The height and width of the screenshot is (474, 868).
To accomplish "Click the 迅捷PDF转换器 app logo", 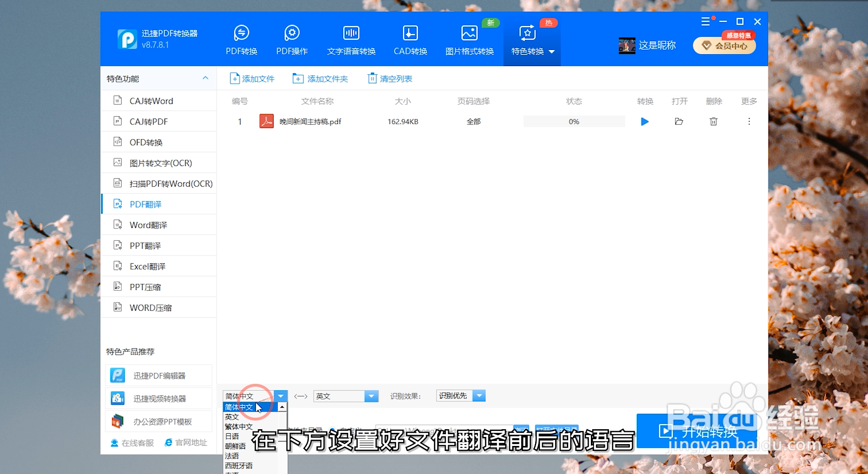I will [127, 39].
